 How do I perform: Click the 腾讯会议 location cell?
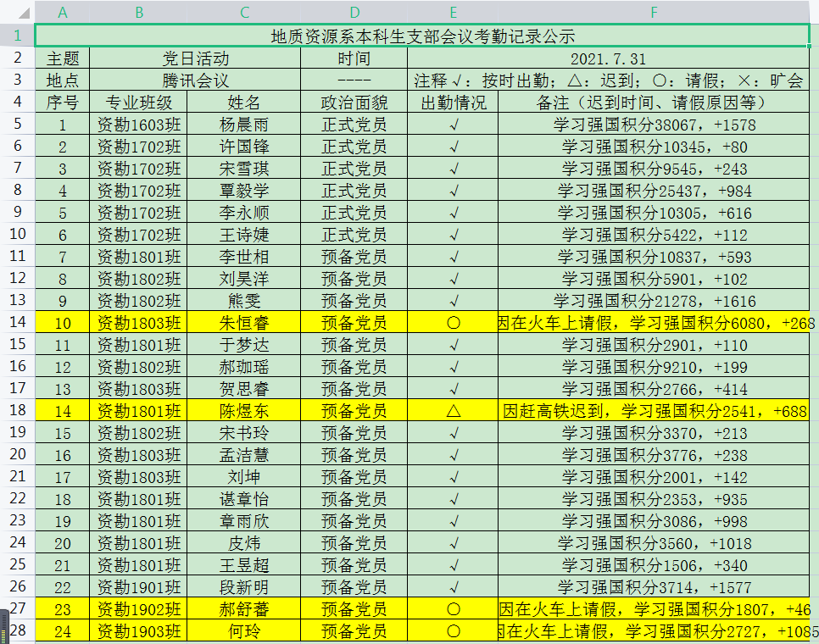pyautogui.click(x=196, y=81)
